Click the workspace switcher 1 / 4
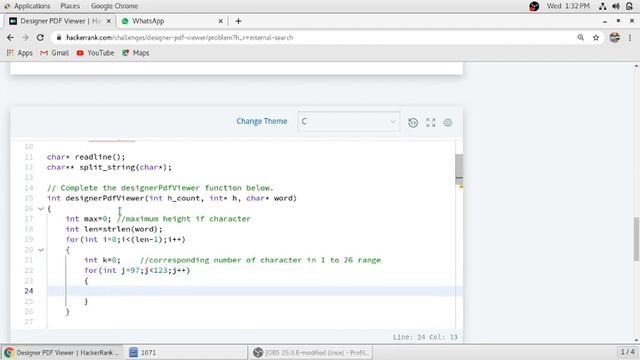The width and height of the screenshot is (640, 360). coord(627,352)
